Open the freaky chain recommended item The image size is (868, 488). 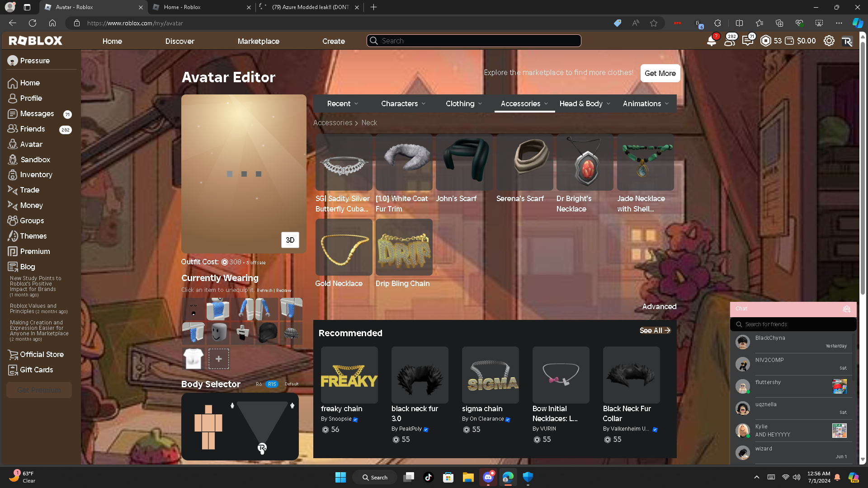click(349, 375)
